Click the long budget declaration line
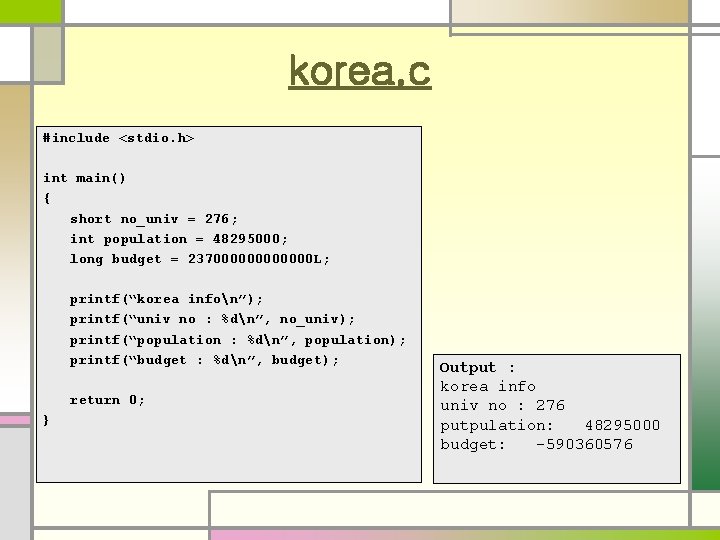The height and width of the screenshot is (540, 720). click(x=200, y=259)
